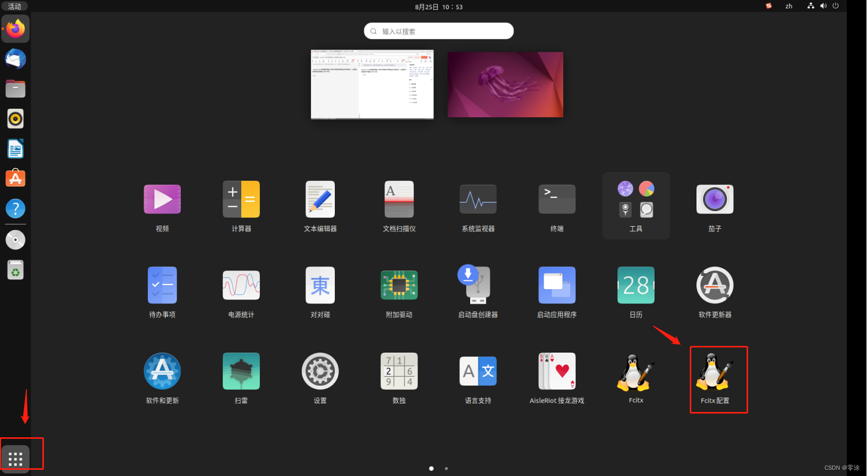868x476 pixels.
Task: Open the Files manager in dock
Action: click(x=16, y=89)
